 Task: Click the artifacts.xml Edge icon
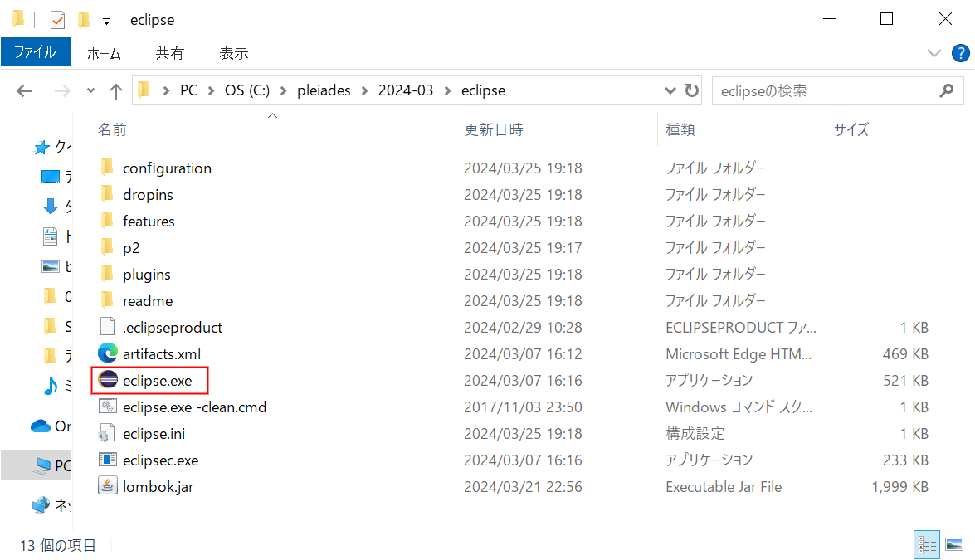click(x=108, y=353)
